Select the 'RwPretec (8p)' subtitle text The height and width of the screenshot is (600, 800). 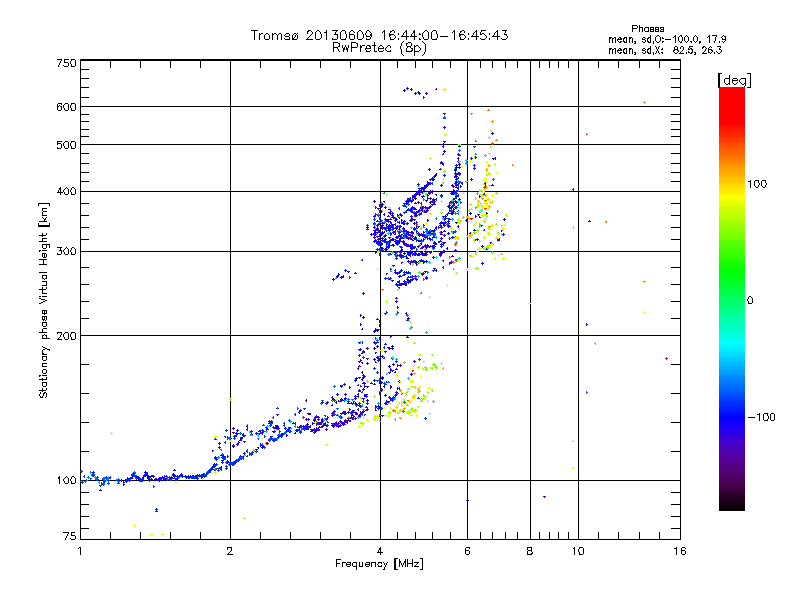click(379, 48)
